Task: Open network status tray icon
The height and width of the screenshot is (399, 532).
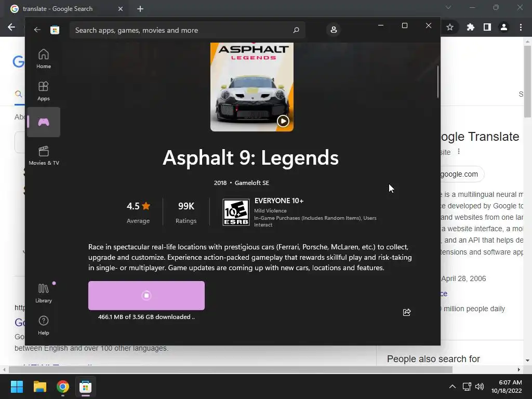Action: point(467,387)
